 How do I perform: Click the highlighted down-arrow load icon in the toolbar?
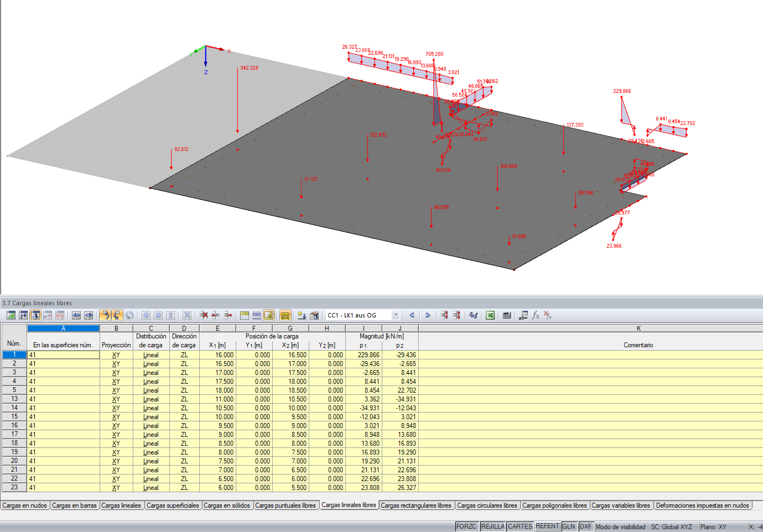point(35,315)
